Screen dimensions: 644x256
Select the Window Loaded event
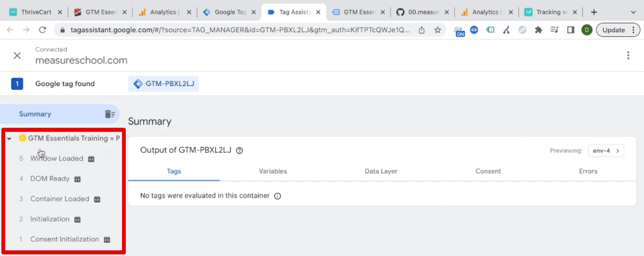[x=57, y=159]
